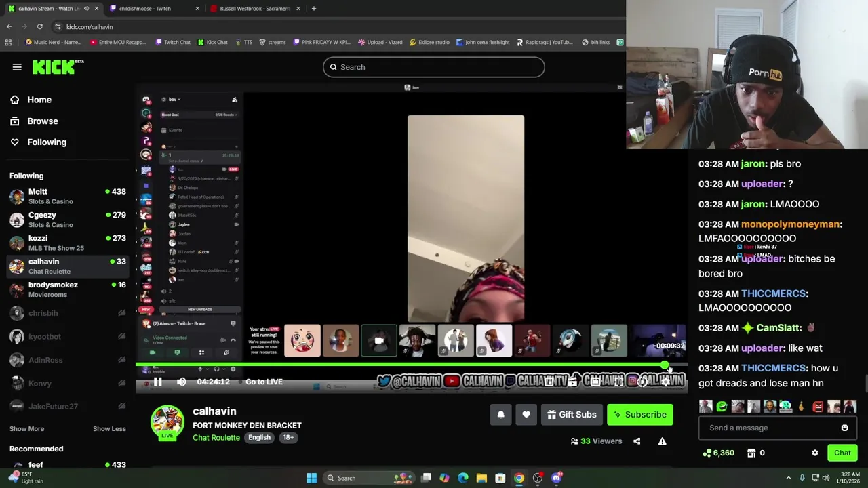Click the Gift Subs button
The image size is (868, 488).
(x=572, y=415)
